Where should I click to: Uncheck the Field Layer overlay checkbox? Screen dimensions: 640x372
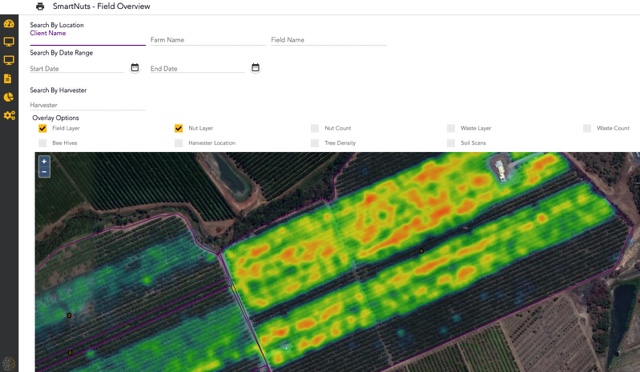(x=42, y=128)
